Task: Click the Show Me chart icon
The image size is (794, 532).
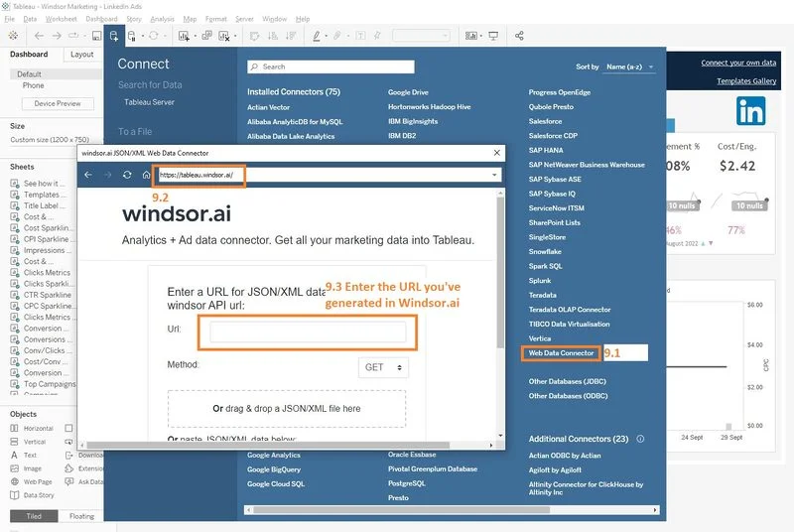Action: click(x=470, y=36)
